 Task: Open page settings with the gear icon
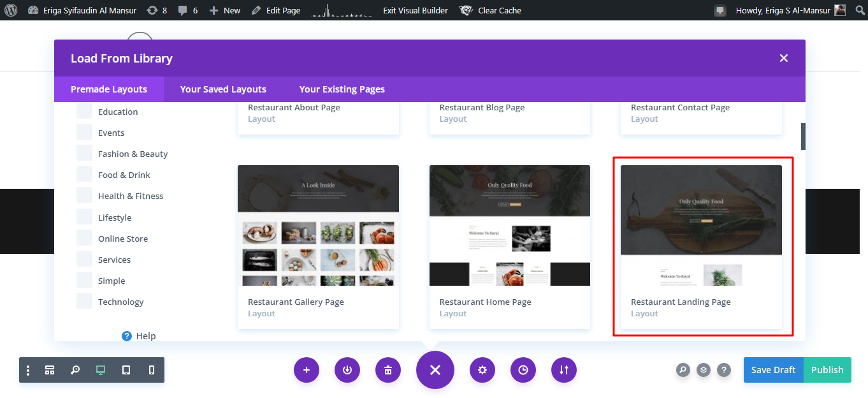click(x=482, y=370)
